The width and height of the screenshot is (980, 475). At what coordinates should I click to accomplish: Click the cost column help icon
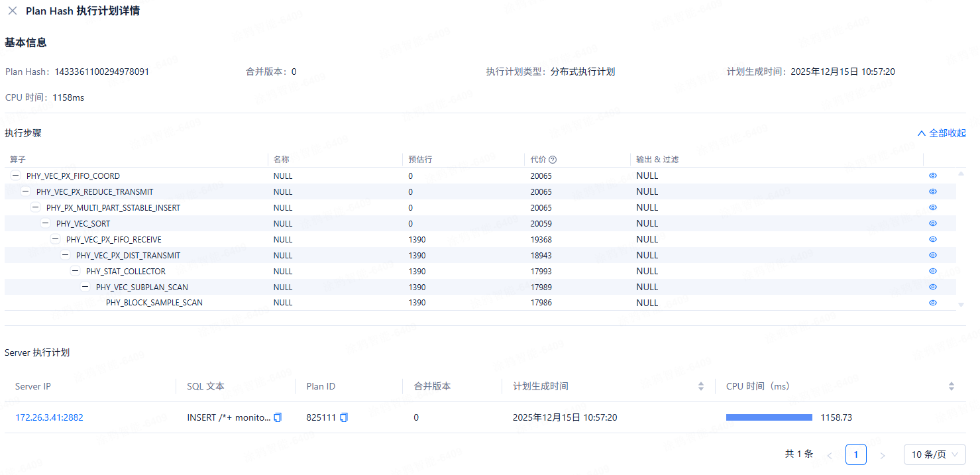click(553, 160)
